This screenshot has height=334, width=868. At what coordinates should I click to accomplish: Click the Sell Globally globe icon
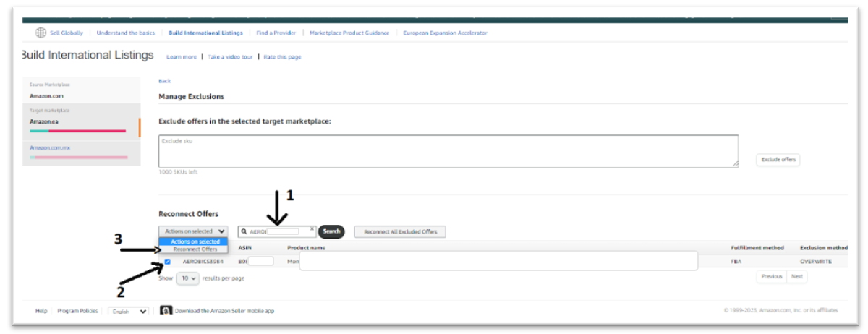pyautogui.click(x=40, y=33)
